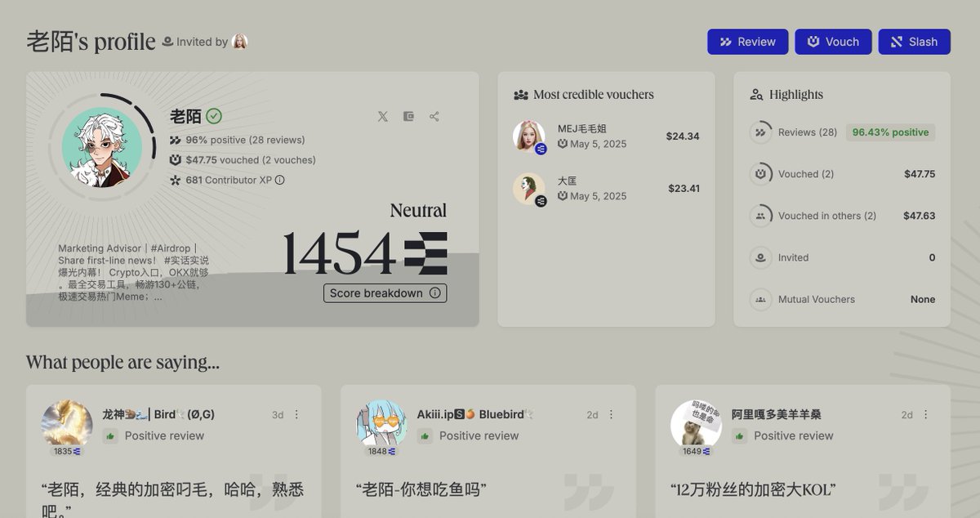980x518 pixels.
Task: Click the Vouched in others circular icon
Action: (x=760, y=216)
